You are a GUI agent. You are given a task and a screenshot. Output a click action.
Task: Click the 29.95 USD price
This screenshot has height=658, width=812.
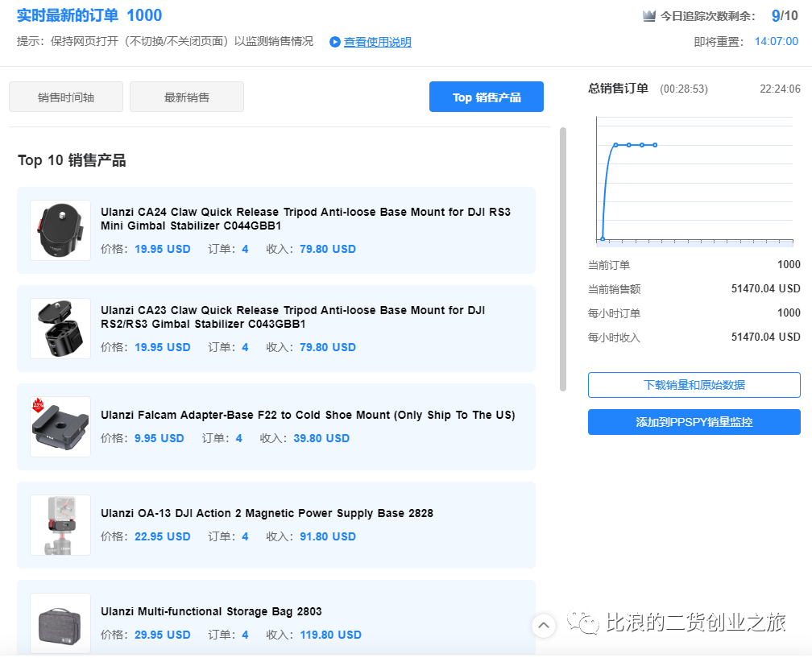(163, 635)
